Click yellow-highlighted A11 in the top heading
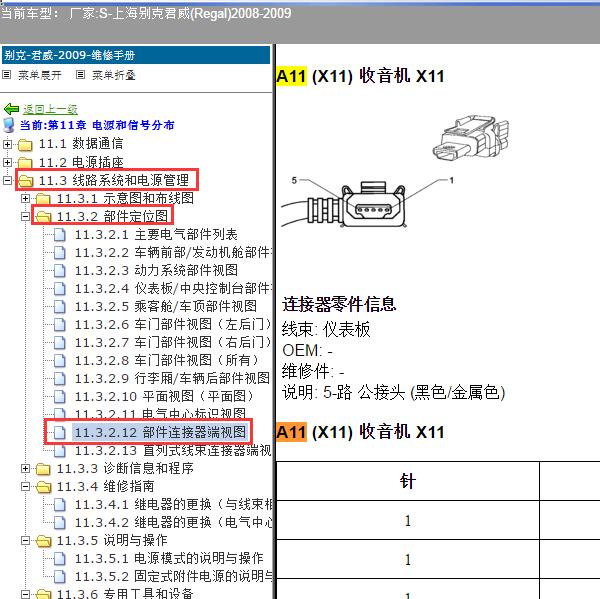Image resolution: width=600 pixels, height=599 pixels. (x=291, y=76)
